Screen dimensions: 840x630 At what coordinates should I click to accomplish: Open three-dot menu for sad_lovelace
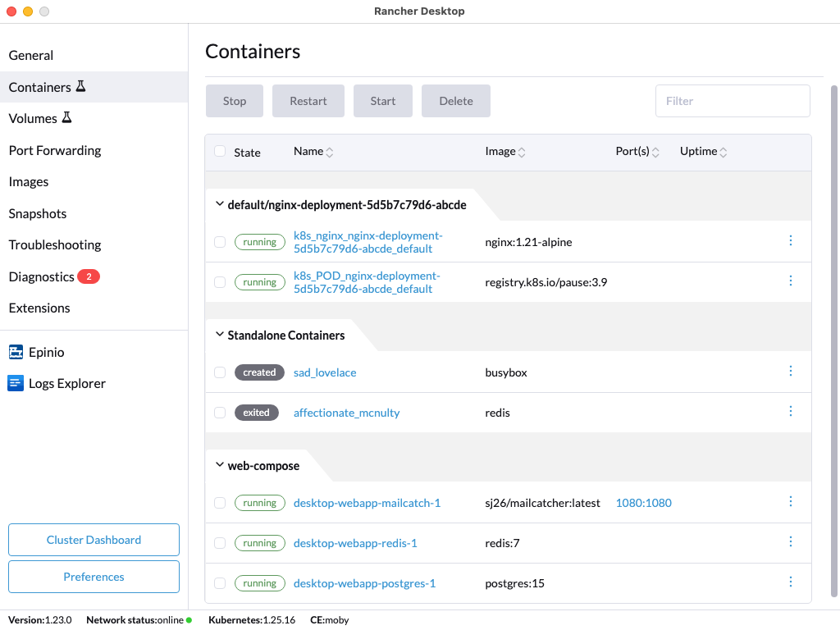pyautogui.click(x=790, y=371)
